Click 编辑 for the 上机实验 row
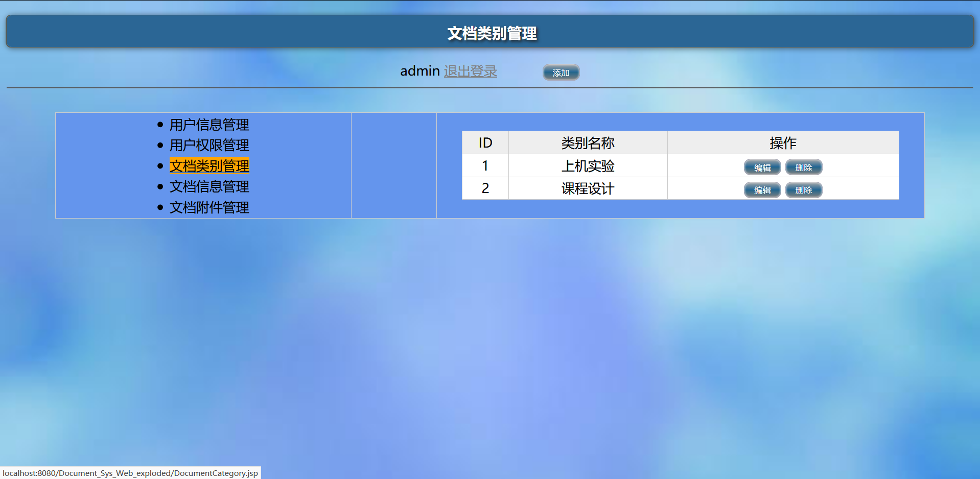Viewport: 980px width, 479px height. [x=762, y=167]
